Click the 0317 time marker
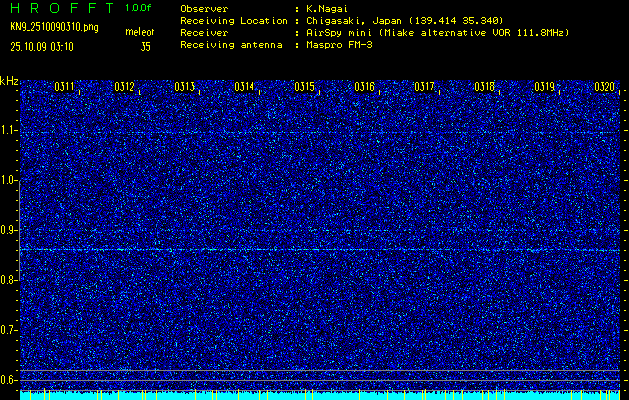The width and height of the screenshot is (629, 400). (424, 87)
